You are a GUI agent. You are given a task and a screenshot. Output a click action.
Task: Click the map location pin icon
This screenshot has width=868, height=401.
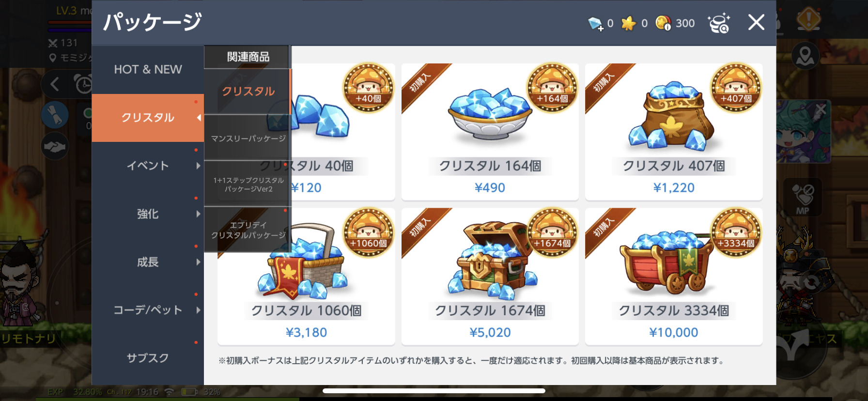(x=805, y=56)
